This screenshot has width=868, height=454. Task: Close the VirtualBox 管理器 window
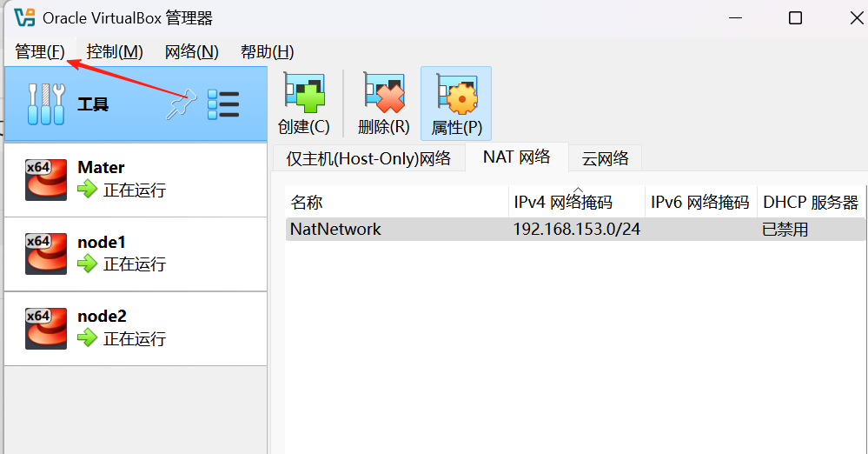tap(857, 18)
